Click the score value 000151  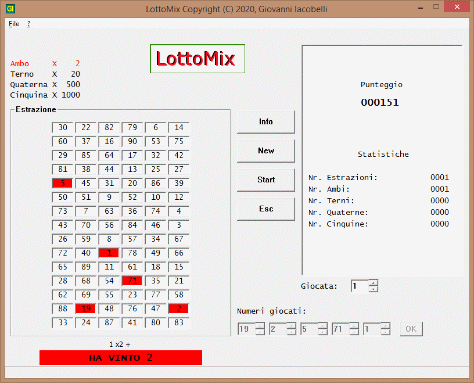click(x=380, y=102)
